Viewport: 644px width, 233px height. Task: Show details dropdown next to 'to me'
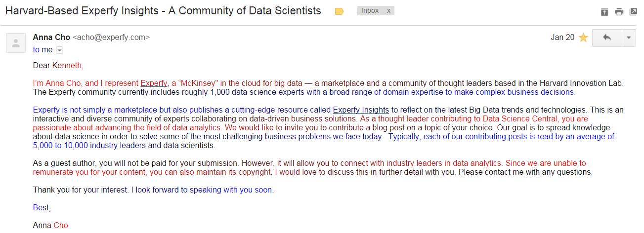(60, 50)
